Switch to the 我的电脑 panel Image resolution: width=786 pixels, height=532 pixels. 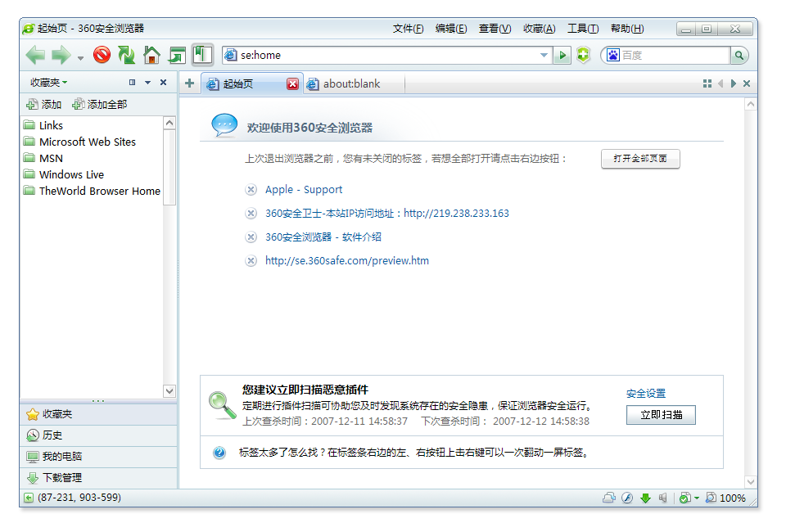(x=99, y=457)
